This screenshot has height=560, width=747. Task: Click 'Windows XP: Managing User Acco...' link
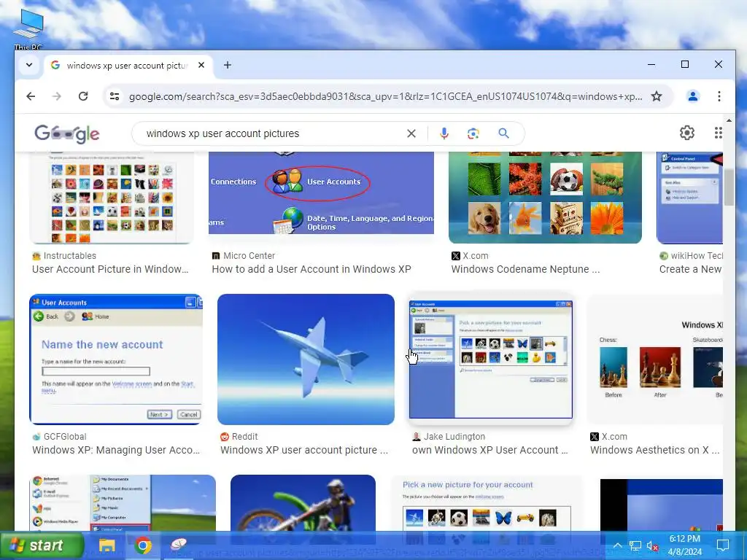pyautogui.click(x=116, y=450)
